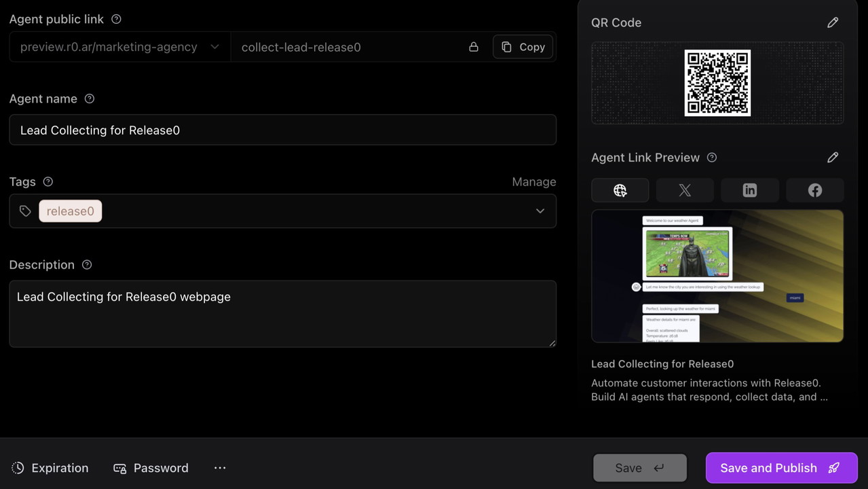Focus the Description text area

coord(283,314)
